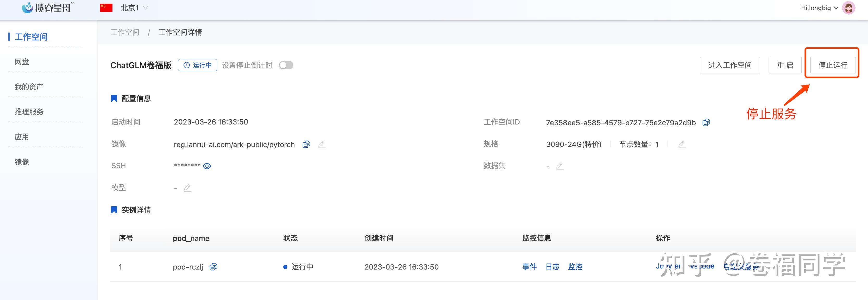868x300 pixels.
Task: Click the 揽睿星舟 logo
Action: pos(47,7)
